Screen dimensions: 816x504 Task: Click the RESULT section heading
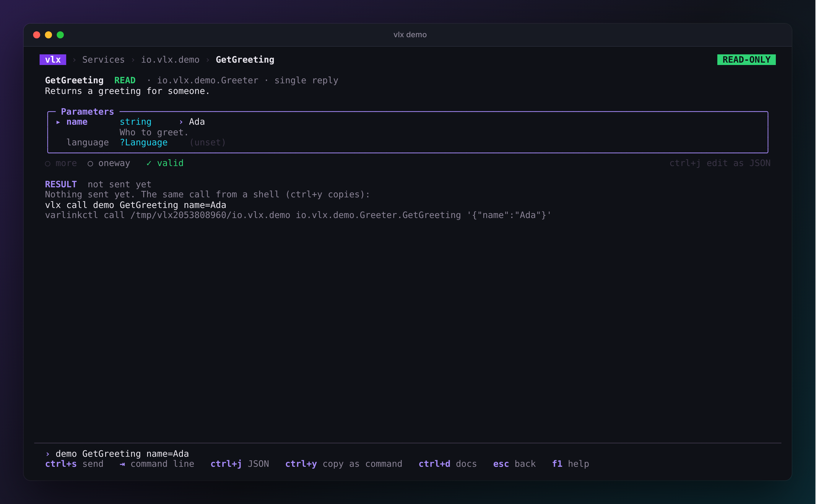point(61,184)
